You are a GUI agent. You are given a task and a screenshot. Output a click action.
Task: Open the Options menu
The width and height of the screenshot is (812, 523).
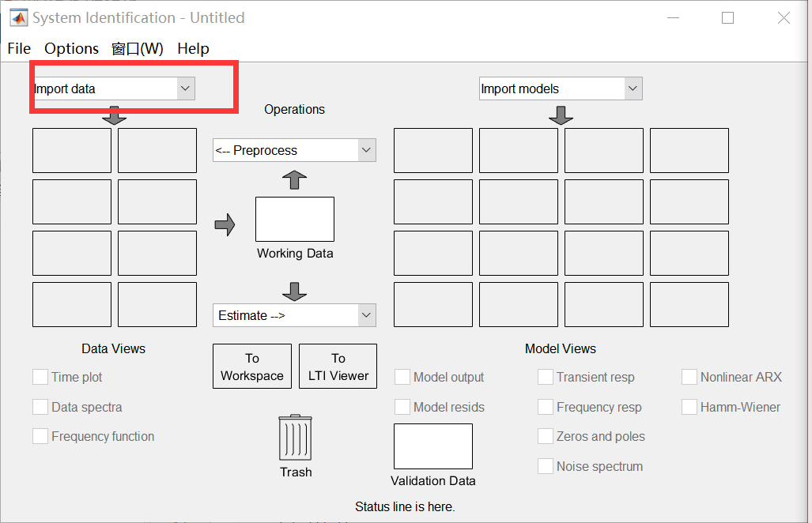71,48
